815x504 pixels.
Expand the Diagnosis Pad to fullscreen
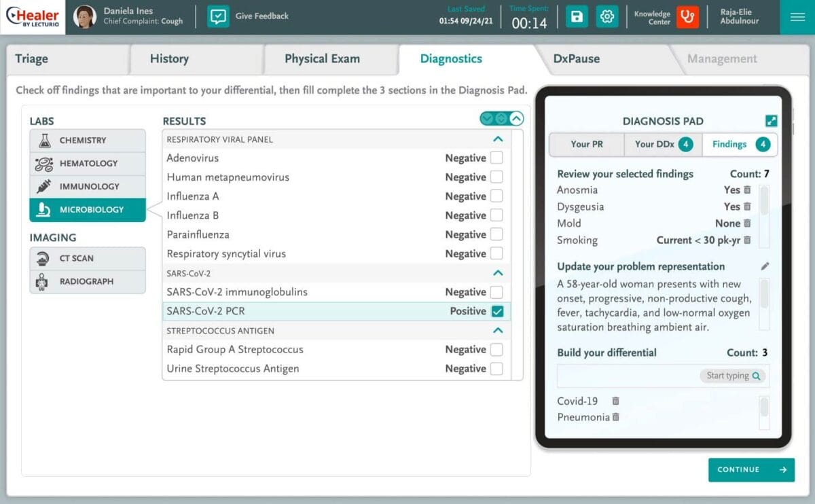point(771,121)
